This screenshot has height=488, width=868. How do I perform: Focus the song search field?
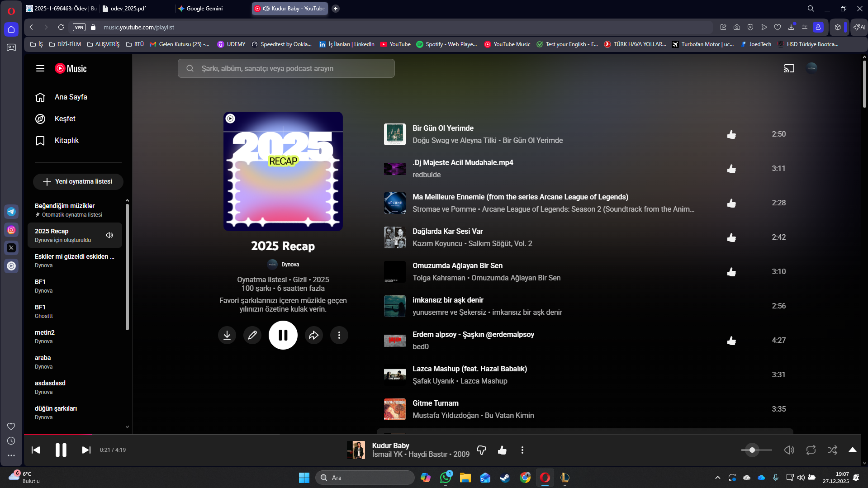pyautogui.click(x=286, y=68)
